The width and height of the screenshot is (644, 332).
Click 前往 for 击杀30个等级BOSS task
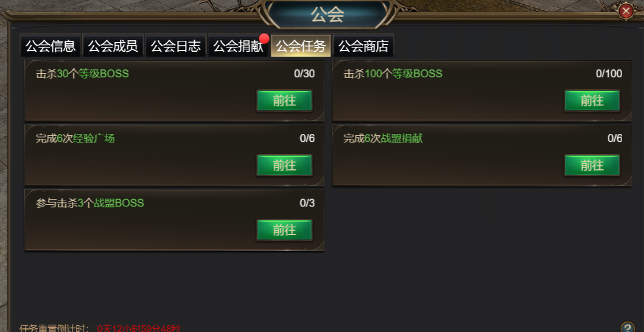coord(284,101)
